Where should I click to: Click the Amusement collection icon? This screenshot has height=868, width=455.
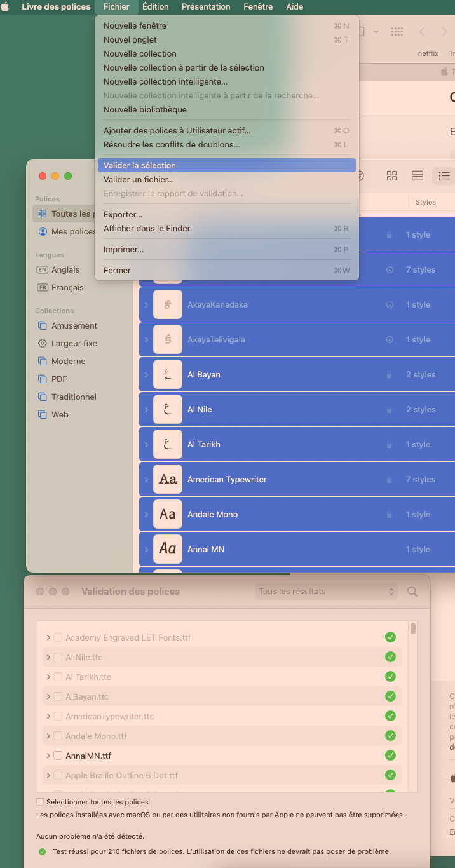[x=43, y=326]
